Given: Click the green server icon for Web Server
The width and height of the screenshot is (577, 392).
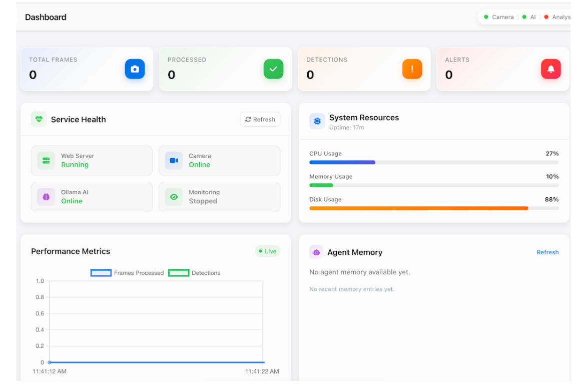Looking at the screenshot, I should click(x=46, y=160).
